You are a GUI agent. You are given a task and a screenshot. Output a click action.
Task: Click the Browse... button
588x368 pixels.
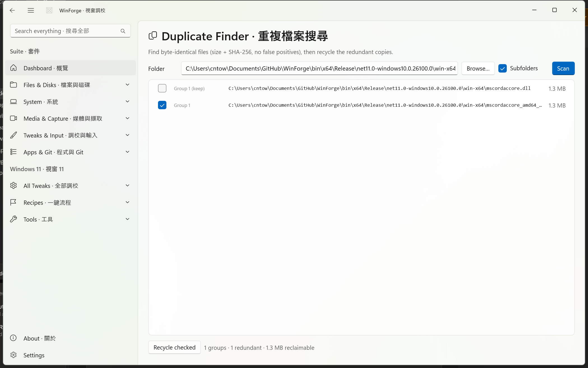coord(478,68)
